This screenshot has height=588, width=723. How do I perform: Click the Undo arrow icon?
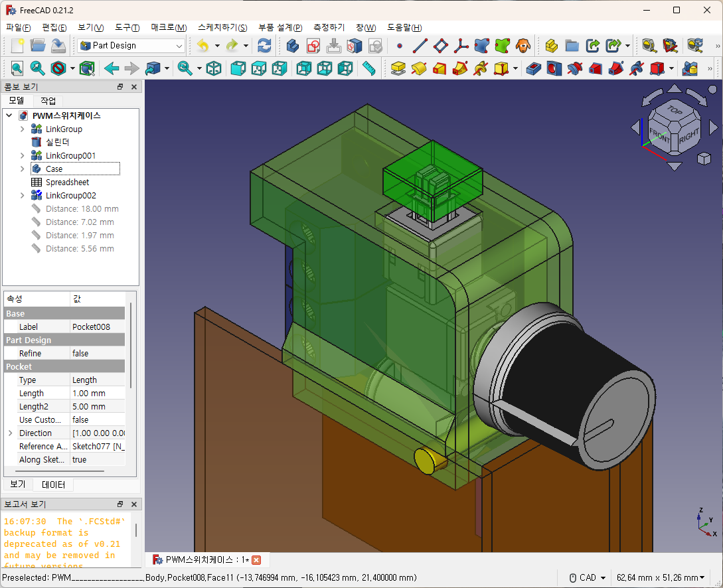point(203,46)
